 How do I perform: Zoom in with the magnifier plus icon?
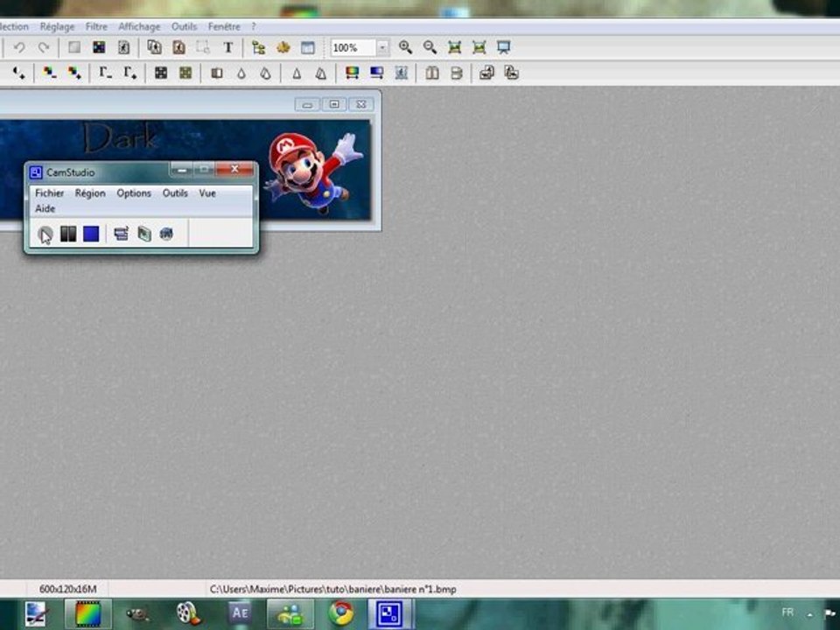tap(405, 47)
